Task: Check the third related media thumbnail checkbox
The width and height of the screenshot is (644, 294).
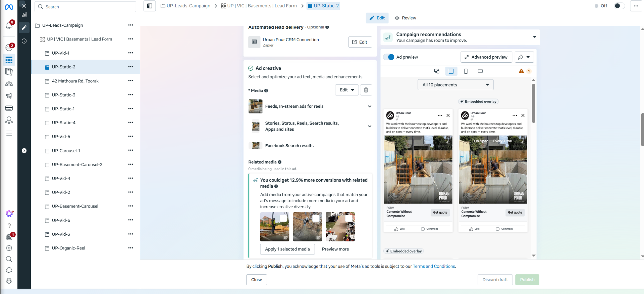Action: pos(349,218)
